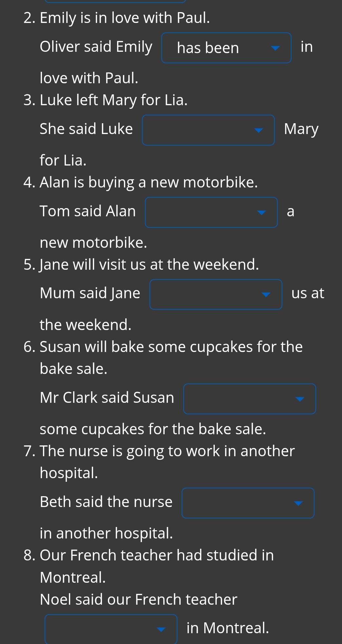The image size is (342, 644).
Task: Open the dropdown before 'in Montreal.'
Action: [x=111, y=629]
